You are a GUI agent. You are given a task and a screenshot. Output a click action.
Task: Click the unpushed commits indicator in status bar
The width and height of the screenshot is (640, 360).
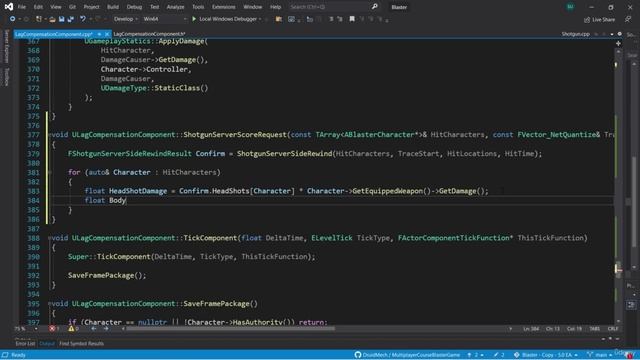click(475, 355)
